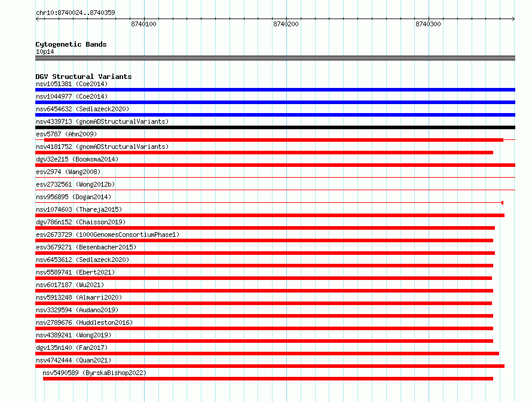
Task: Select nsv956895 (Dogan2014) label
Action: click(74, 197)
